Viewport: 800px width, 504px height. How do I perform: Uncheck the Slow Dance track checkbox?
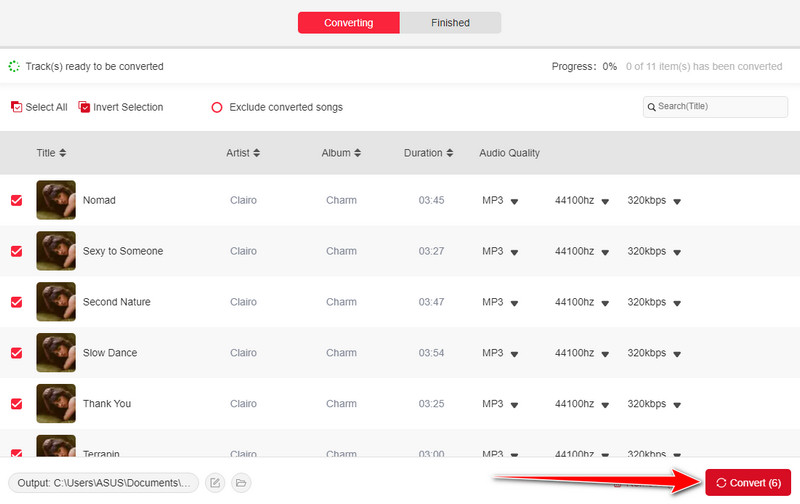pos(16,353)
